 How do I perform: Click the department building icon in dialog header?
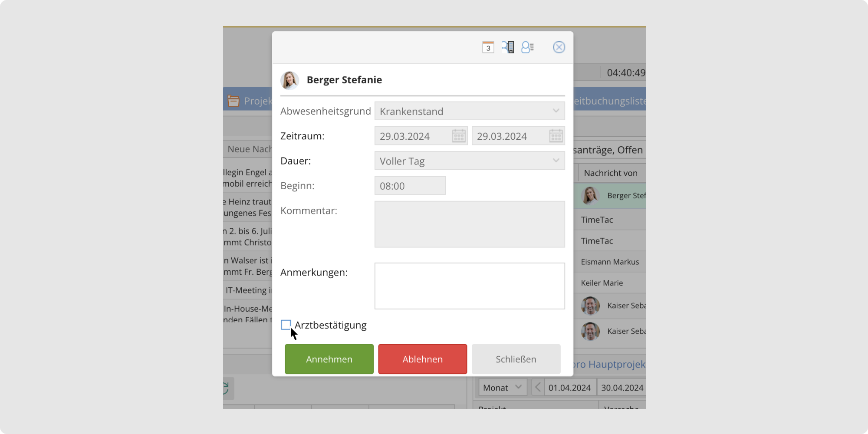[508, 47]
